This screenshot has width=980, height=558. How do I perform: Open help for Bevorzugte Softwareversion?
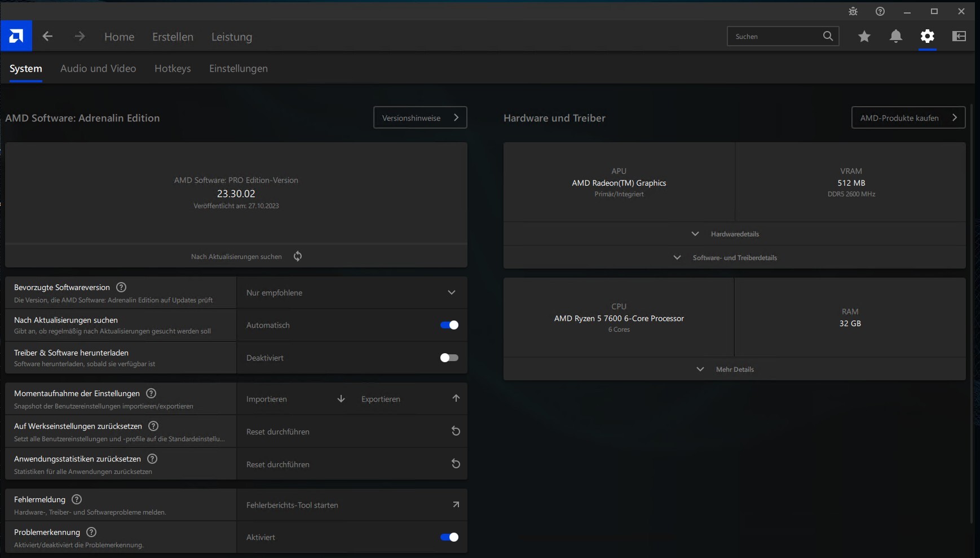pyautogui.click(x=121, y=287)
